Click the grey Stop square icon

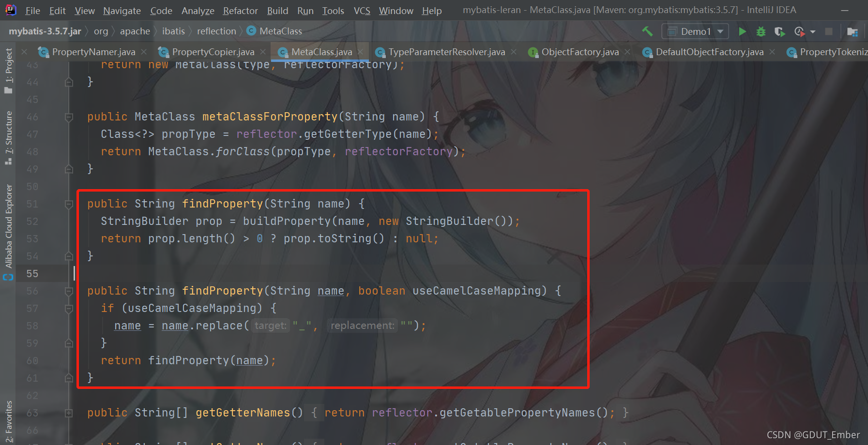tap(829, 31)
